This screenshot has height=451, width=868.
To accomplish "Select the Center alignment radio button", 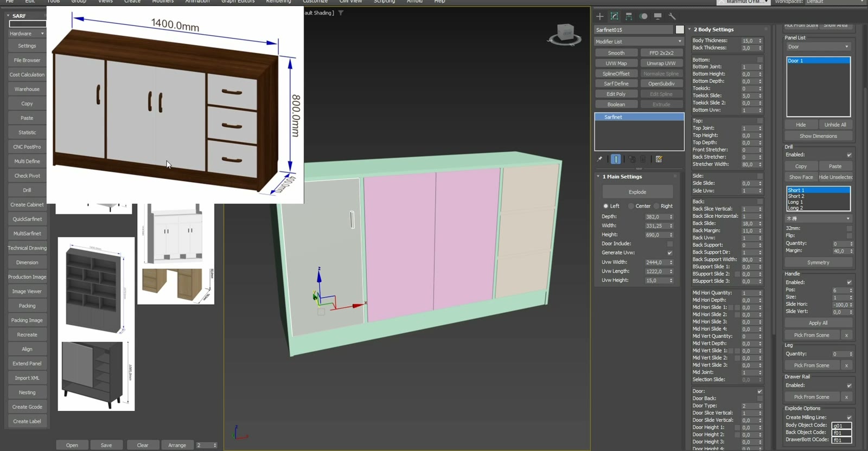I will pos(631,206).
